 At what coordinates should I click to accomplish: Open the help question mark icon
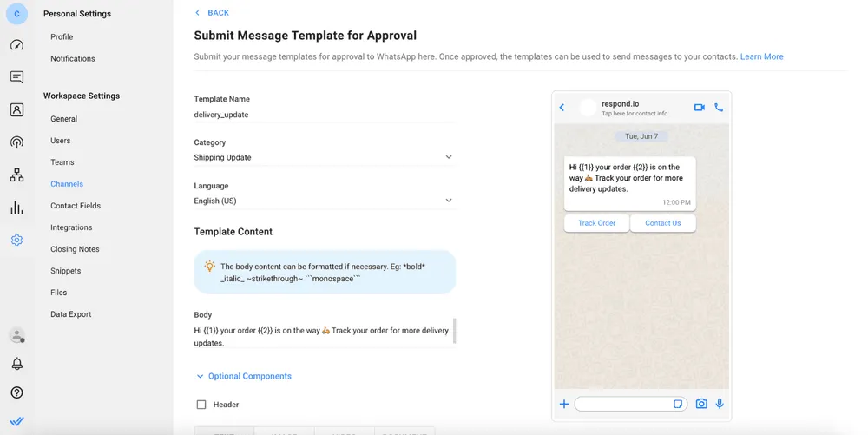tap(16, 392)
